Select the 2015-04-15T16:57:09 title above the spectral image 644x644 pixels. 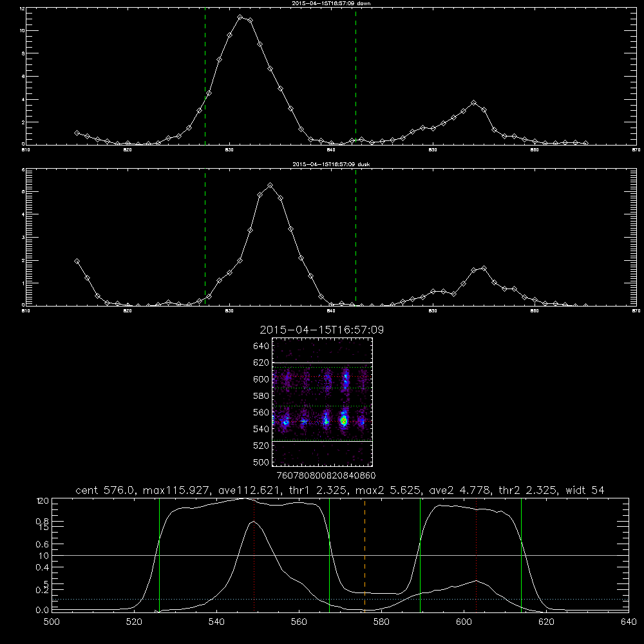point(322,330)
